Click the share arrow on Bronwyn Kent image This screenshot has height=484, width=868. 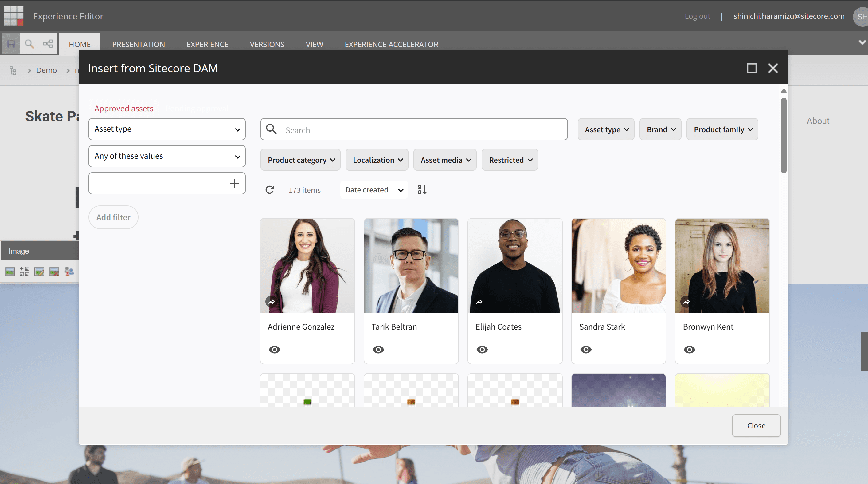pos(686,301)
